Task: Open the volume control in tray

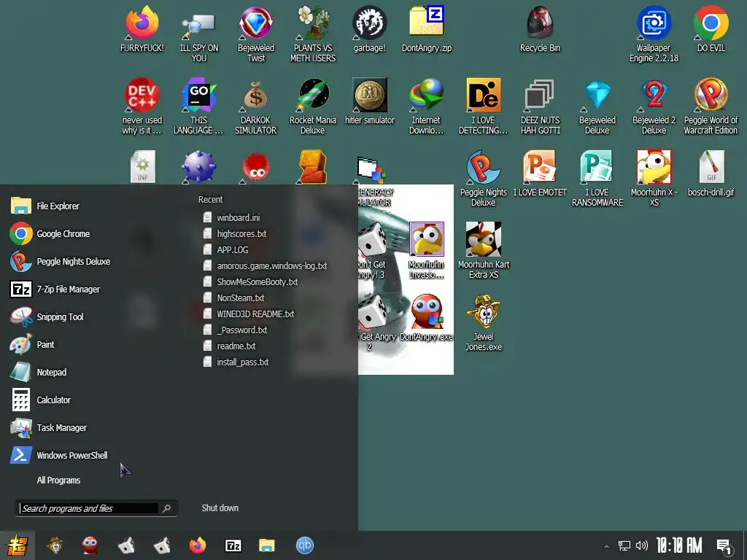Action: [642, 545]
